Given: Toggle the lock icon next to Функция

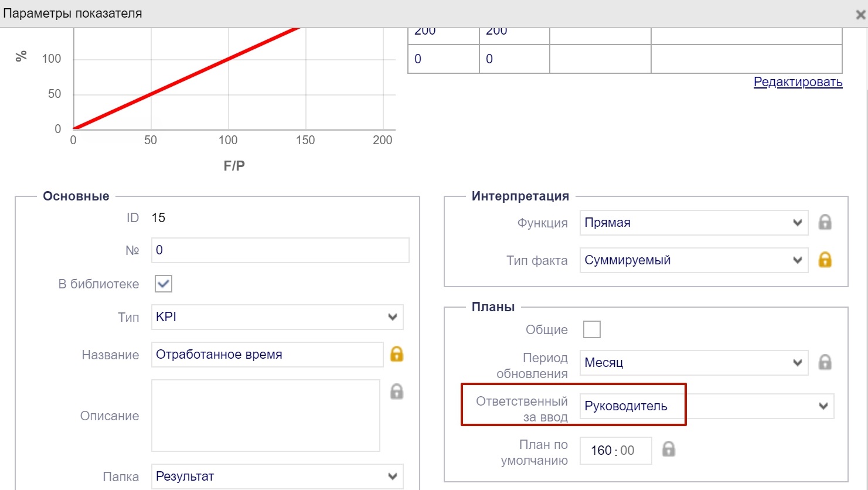Looking at the screenshot, I should [x=825, y=223].
